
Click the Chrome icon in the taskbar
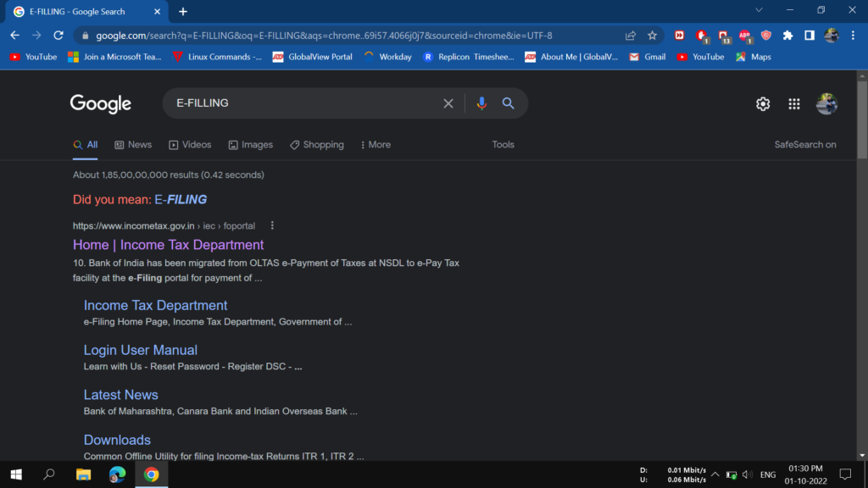[x=151, y=474]
